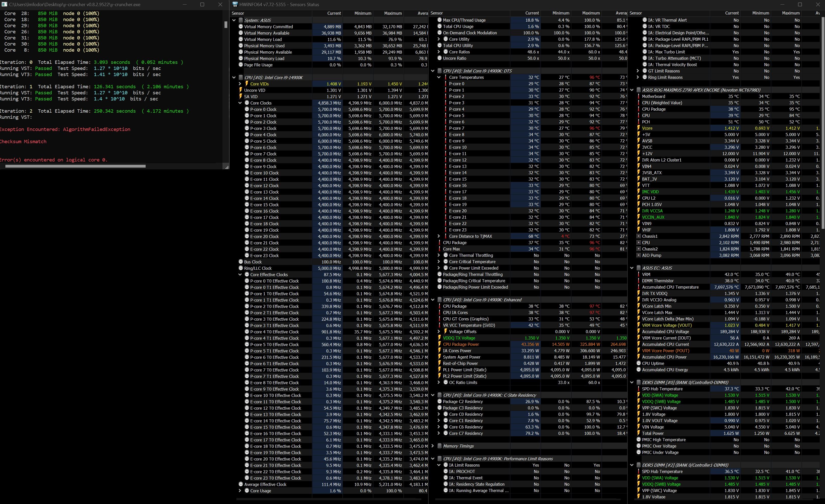825x504 pixels.
Task: Click the P-core 7 temperature thermometer icon
Action: (x=446, y=128)
